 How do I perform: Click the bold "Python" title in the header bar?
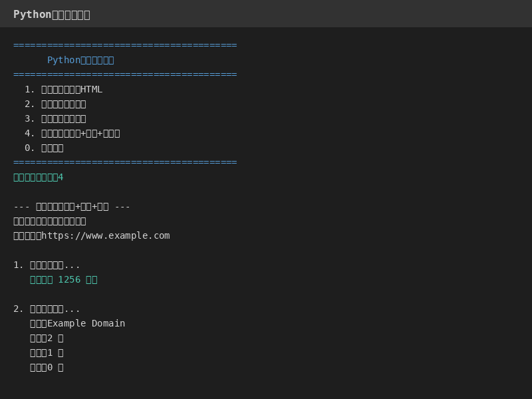pos(52,15)
